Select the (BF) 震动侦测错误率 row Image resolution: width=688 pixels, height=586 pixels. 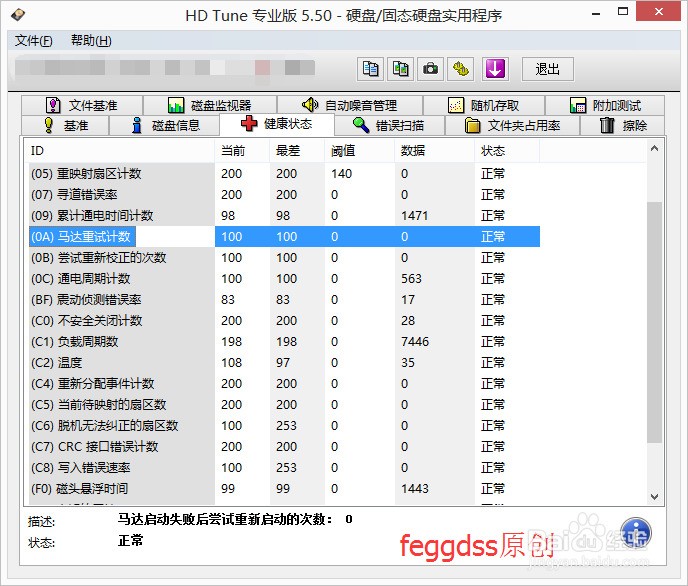tap(284, 300)
